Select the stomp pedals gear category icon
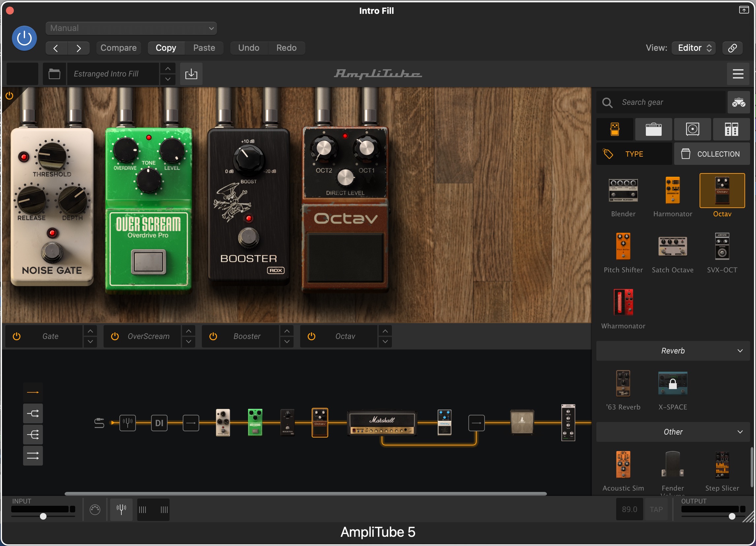Viewport: 756px width, 546px height. pyautogui.click(x=615, y=129)
